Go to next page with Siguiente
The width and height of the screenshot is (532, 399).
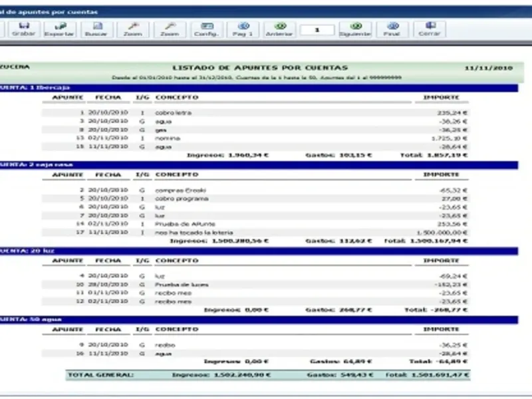(355, 29)
